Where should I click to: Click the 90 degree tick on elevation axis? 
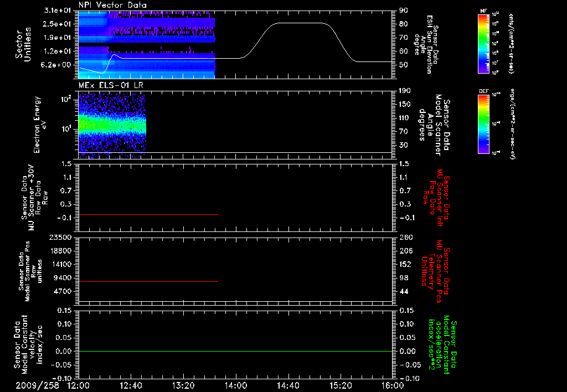coord(404,11)
